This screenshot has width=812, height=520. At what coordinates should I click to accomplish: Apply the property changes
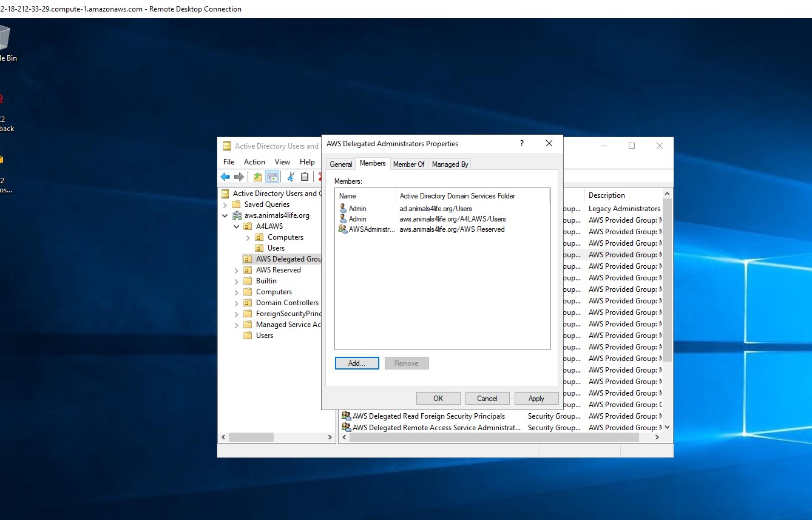pos(536,398)
